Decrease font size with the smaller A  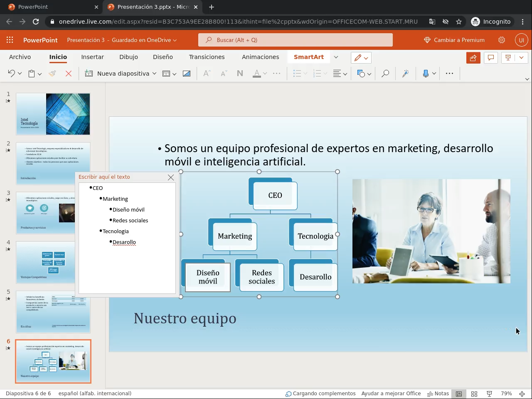pyautogui.click(x=224, y=74)
